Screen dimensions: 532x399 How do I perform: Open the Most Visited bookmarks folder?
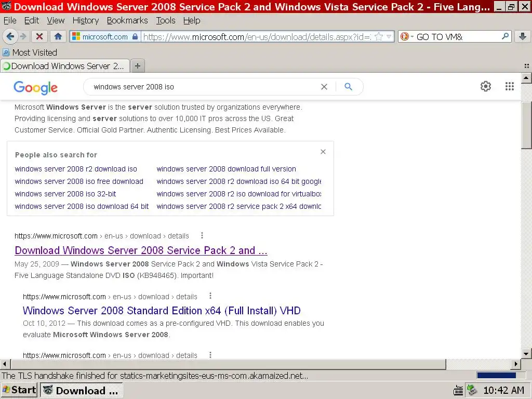pos(30,52)
